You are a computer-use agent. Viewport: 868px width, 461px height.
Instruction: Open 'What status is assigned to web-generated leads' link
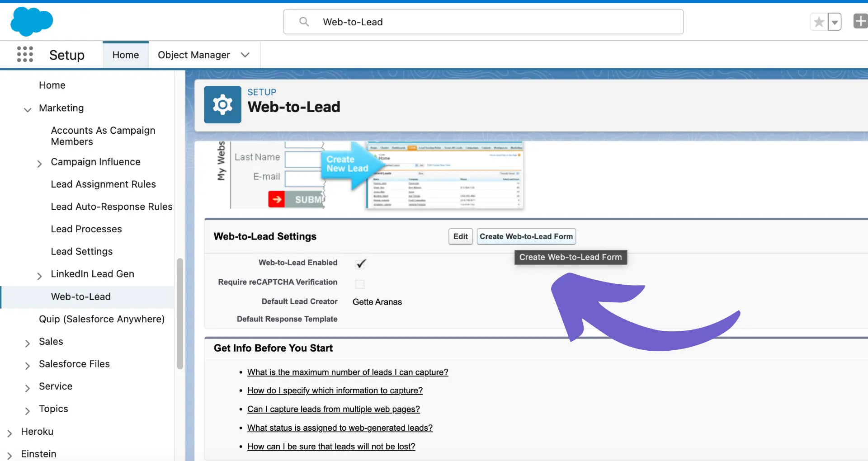tap(340, 428)
